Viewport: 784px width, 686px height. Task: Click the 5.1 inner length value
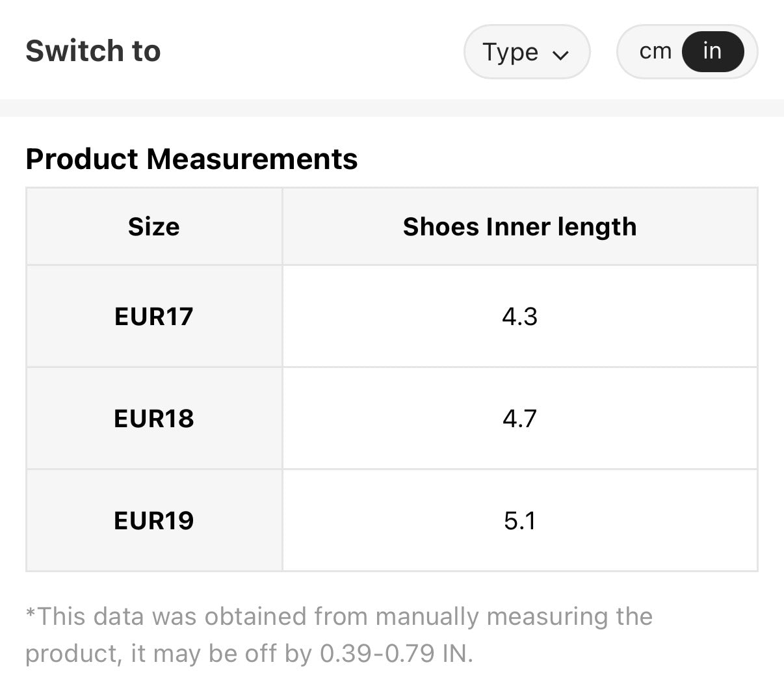click(519, 520)
